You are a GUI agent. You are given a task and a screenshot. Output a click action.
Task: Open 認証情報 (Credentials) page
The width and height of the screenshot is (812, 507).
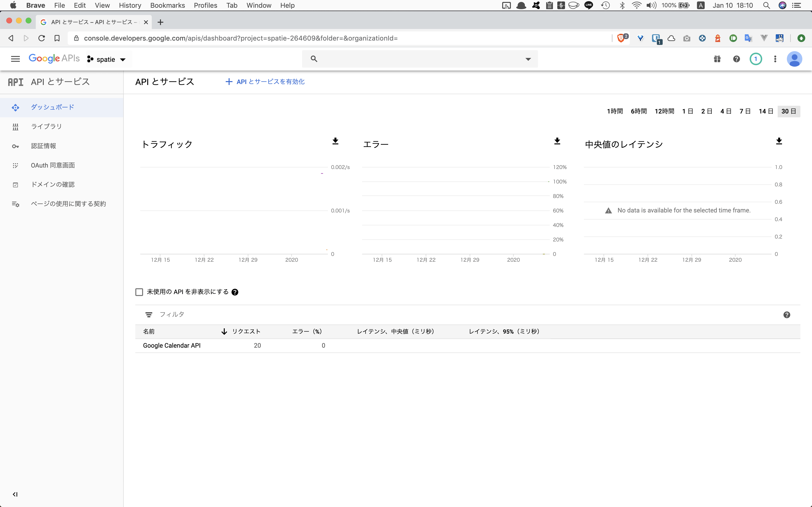click(x=43, y=146)
